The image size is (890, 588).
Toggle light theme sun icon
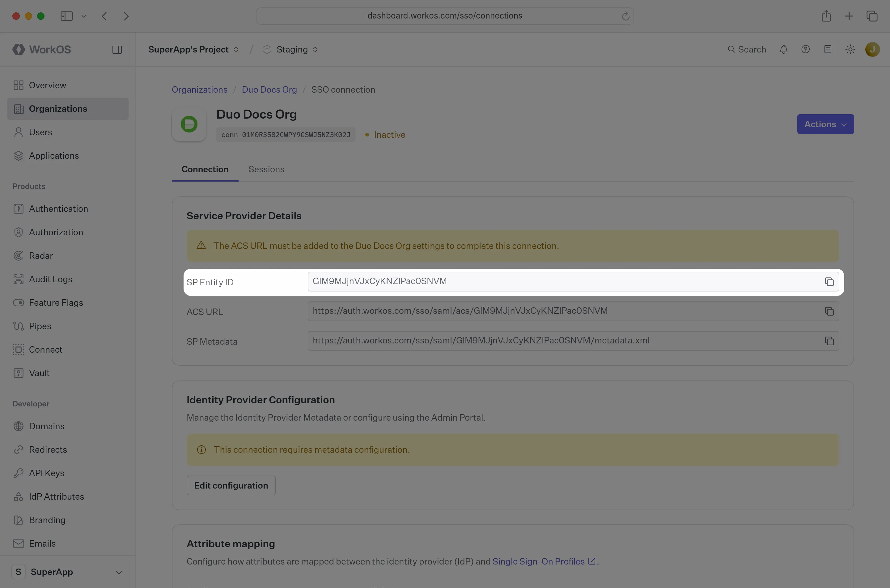(x=850, y=49)
